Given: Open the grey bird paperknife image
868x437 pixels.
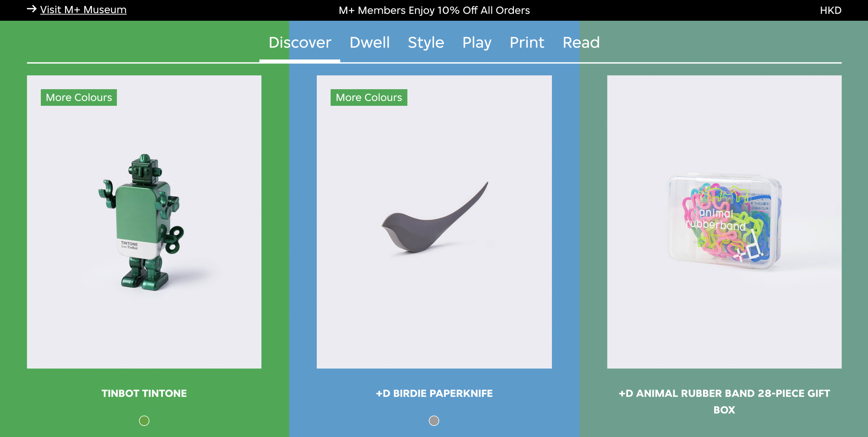Looking at the screenshot, I should tap(434, 222).
